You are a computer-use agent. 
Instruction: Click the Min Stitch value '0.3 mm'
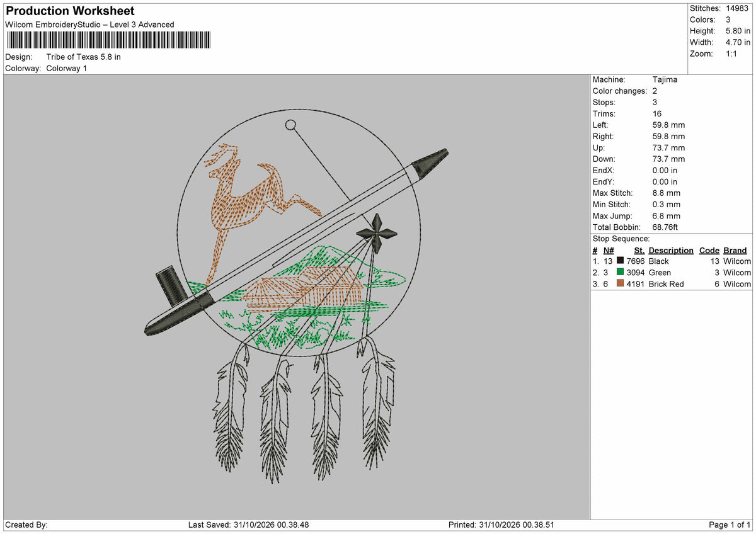(667, 204)
